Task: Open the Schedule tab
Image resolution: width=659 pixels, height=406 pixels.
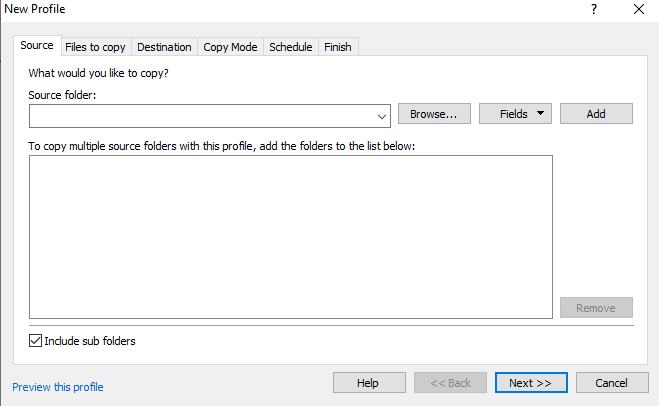Action: [x=291, y=47]
